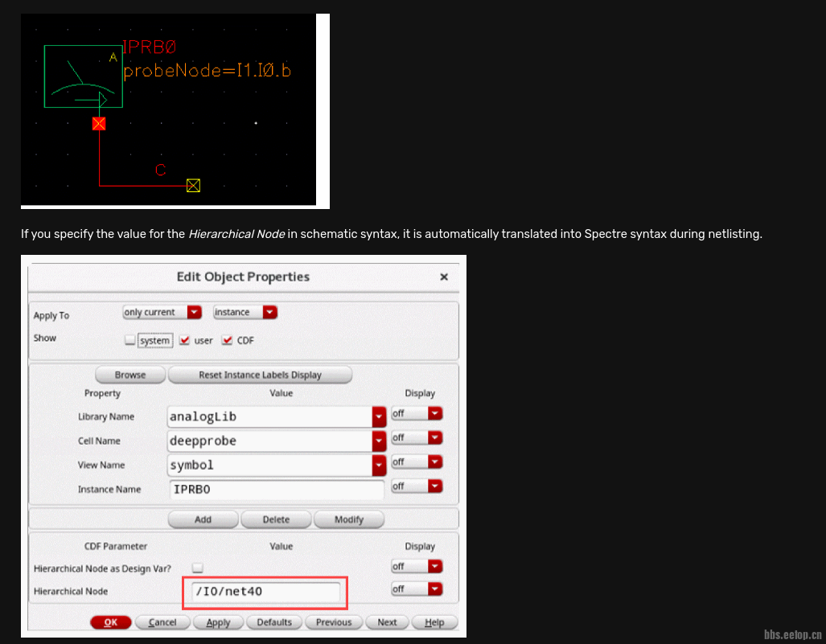The height and width of the screenshot is (644, 826).
Task: Click the Apply button
Action: point(218,622)
